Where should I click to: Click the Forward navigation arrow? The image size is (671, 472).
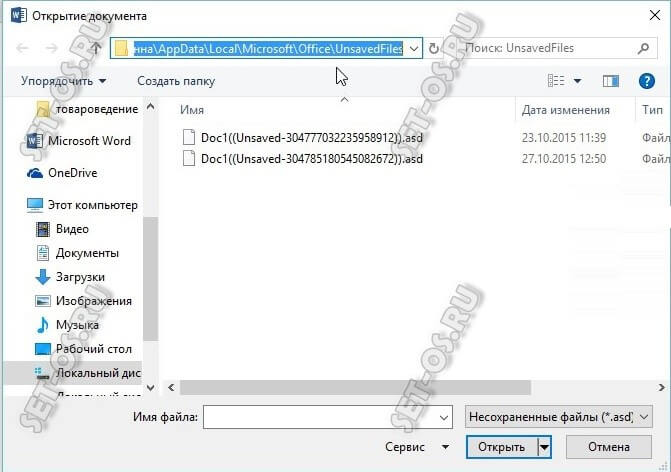click(52, 48)
